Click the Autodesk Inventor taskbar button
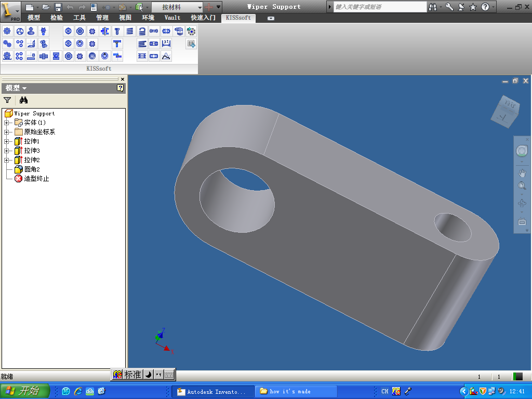 coord(212,392)
